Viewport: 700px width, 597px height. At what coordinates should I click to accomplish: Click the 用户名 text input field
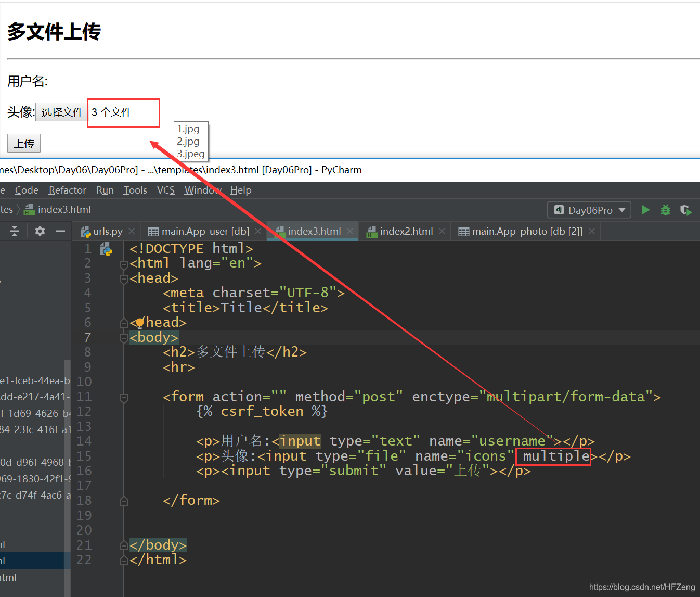click(x=108, y=81)
